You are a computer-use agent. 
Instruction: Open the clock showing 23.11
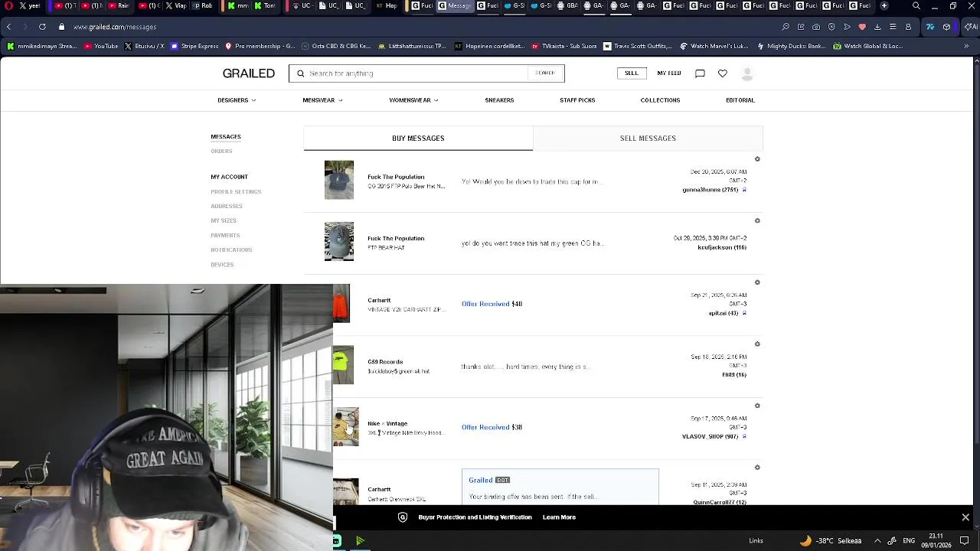(x=936, y=540)
